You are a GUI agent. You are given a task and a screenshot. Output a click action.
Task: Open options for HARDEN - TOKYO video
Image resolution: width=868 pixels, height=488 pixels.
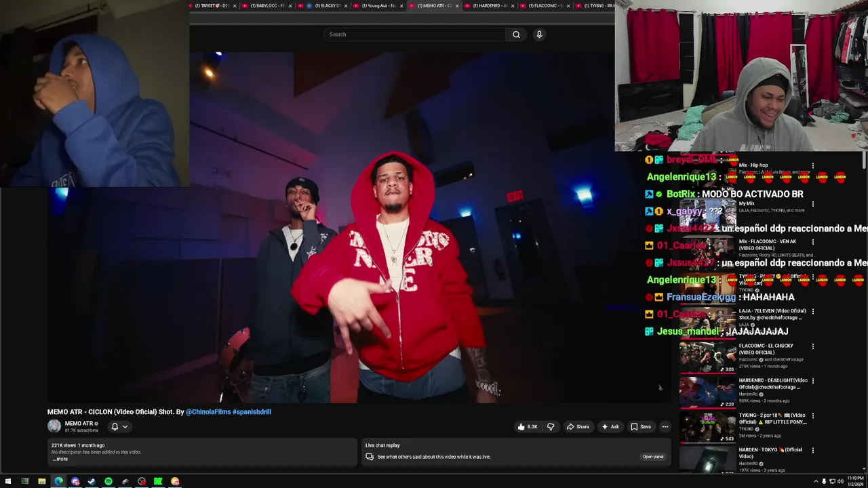[x=812, y=450]
